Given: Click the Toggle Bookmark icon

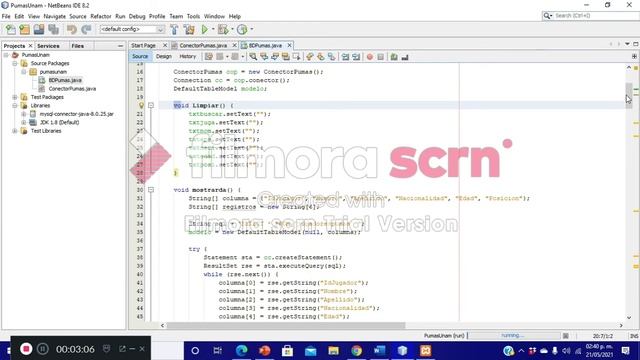Looking at the screenshot, I should 331,57.
